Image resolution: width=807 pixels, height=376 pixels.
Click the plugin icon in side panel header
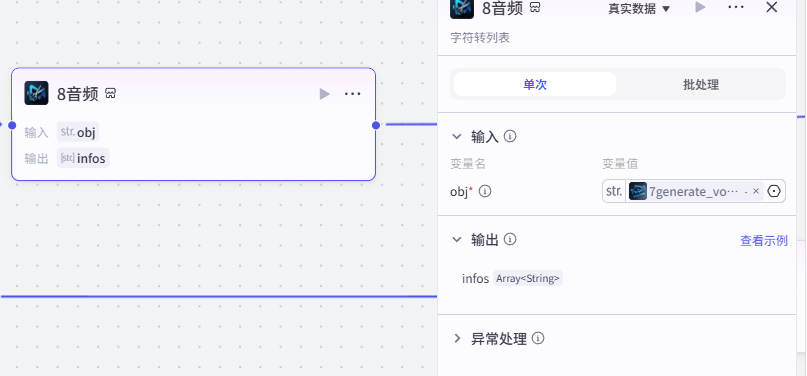tap(462, 8)
